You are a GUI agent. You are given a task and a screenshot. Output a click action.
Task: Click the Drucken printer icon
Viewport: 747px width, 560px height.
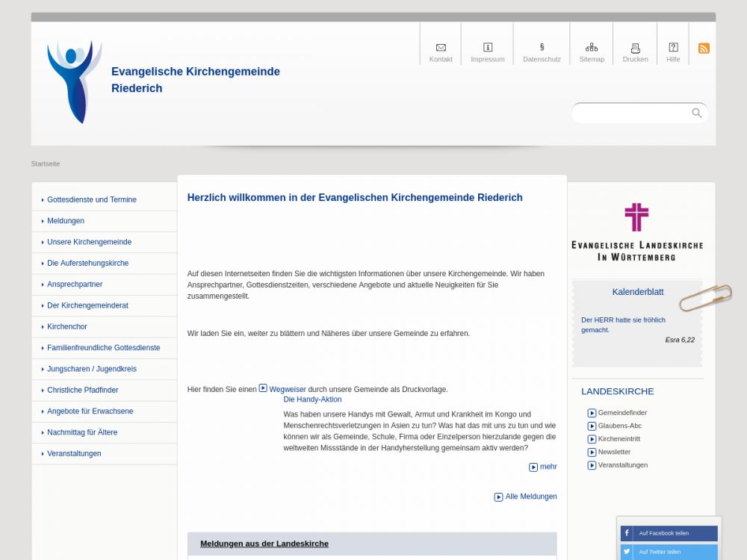coord(636,48)
